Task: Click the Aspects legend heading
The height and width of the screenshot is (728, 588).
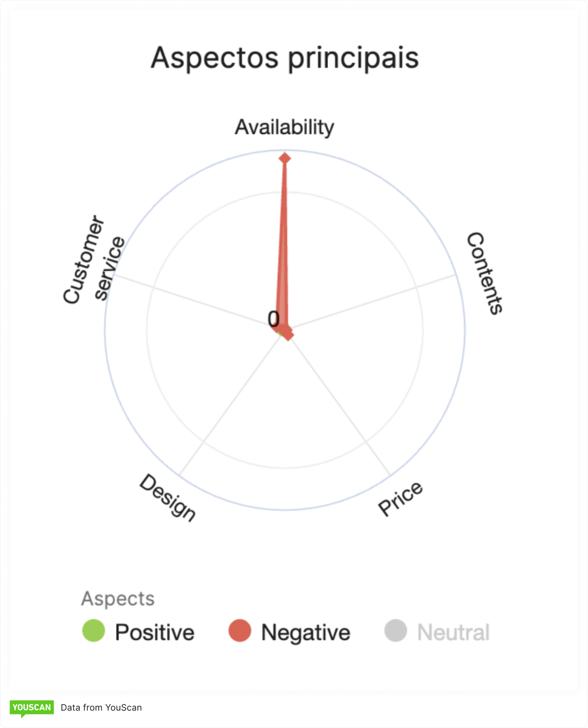Action: pos(118,598)
